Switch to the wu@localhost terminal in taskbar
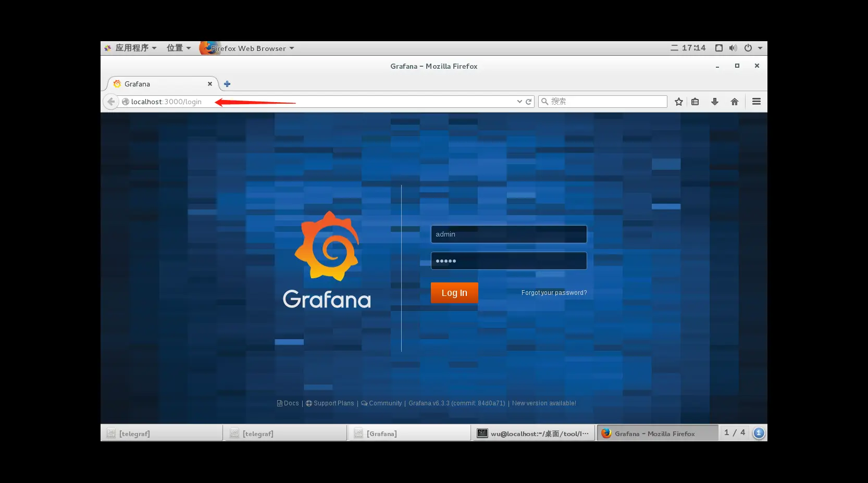Viewport: 868px width, 483px height. click(533, 433)
